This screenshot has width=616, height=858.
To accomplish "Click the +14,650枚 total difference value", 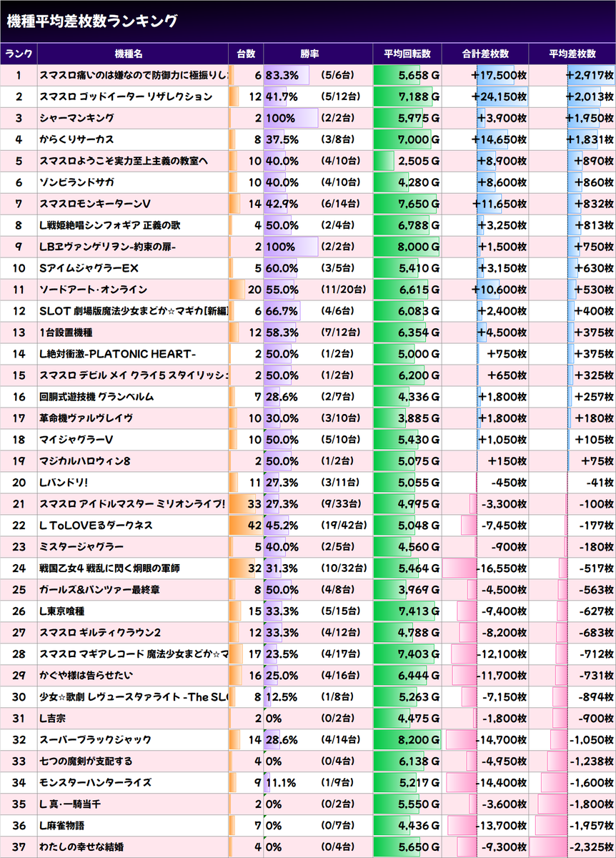I will pyautogui.click(x=500, y=139).
